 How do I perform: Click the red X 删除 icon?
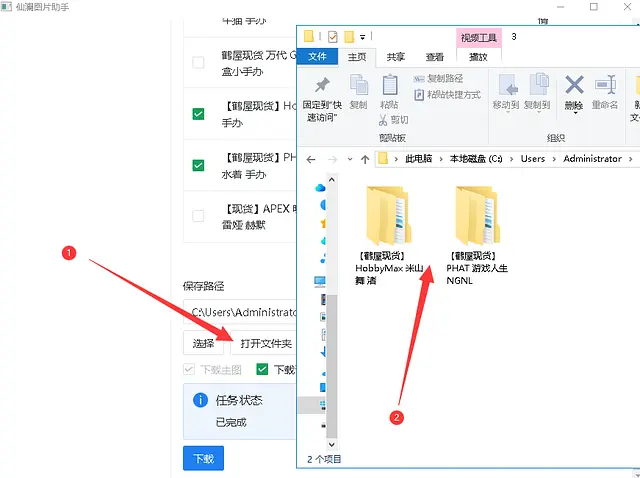coord(574,85)
